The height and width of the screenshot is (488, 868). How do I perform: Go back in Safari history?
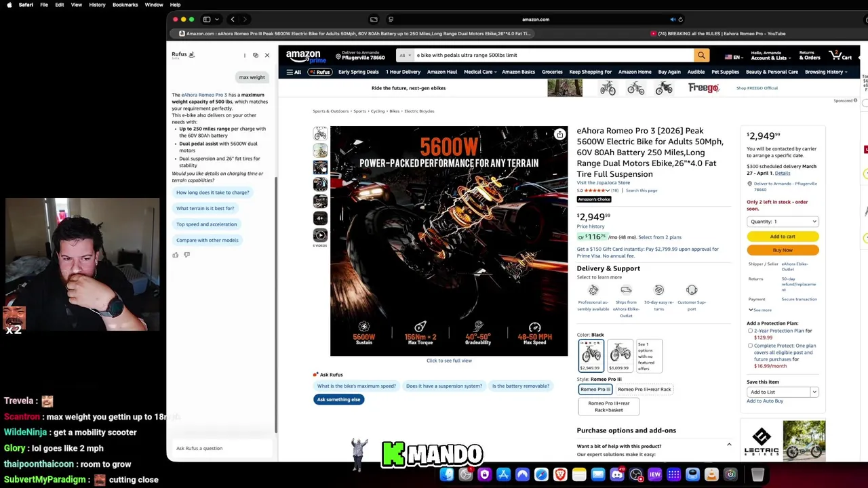point(233,20)
